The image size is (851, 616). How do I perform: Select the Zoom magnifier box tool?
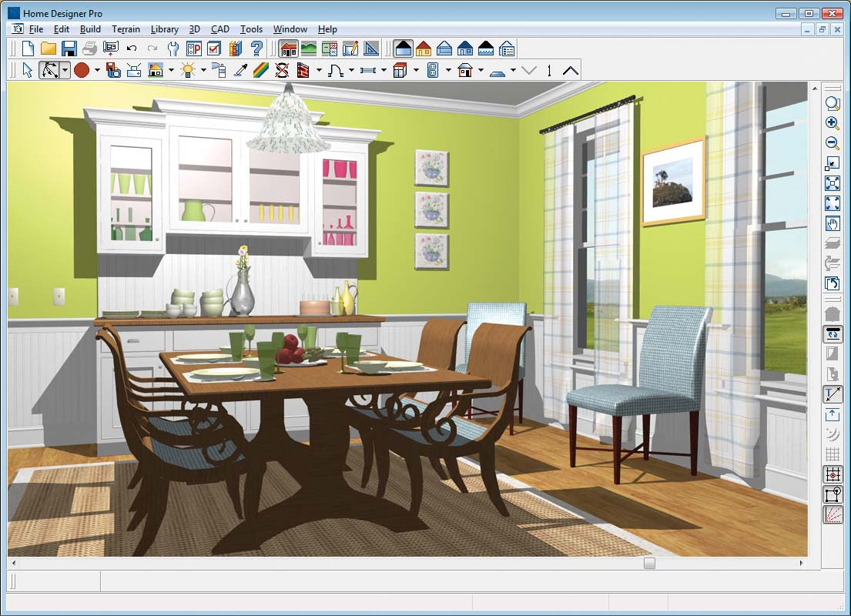coord(832,104)
